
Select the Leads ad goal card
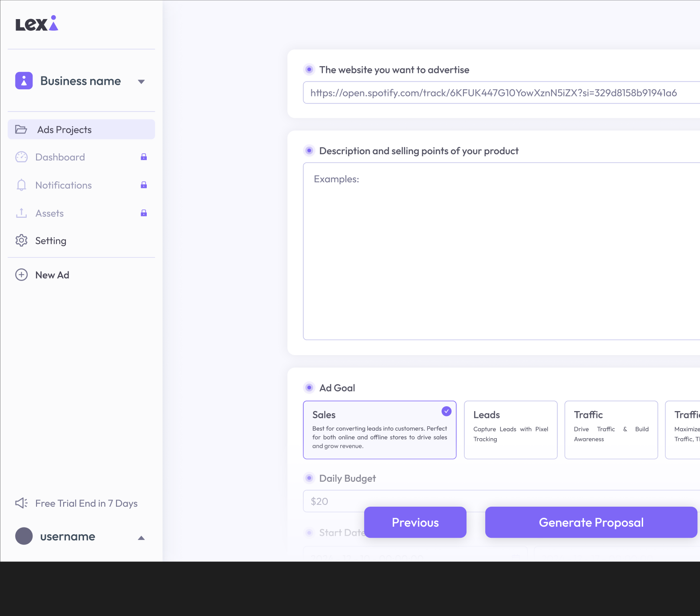click(511, 430)
